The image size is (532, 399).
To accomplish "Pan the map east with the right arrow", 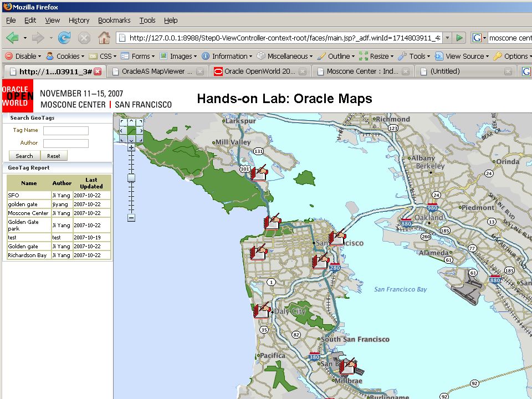I will [x=140, y=130].
